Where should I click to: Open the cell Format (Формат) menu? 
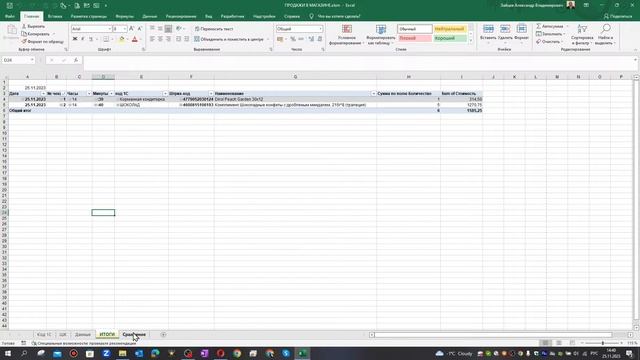tap(521, 33)
